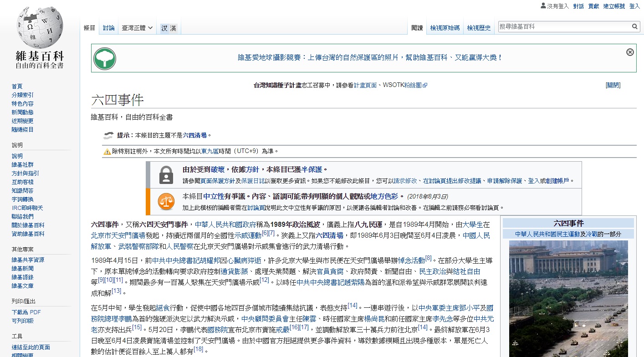Screen dimensions: 644x357
Task: Expand the 字詞轉換 sidebar section
Action: coord(22,199)
